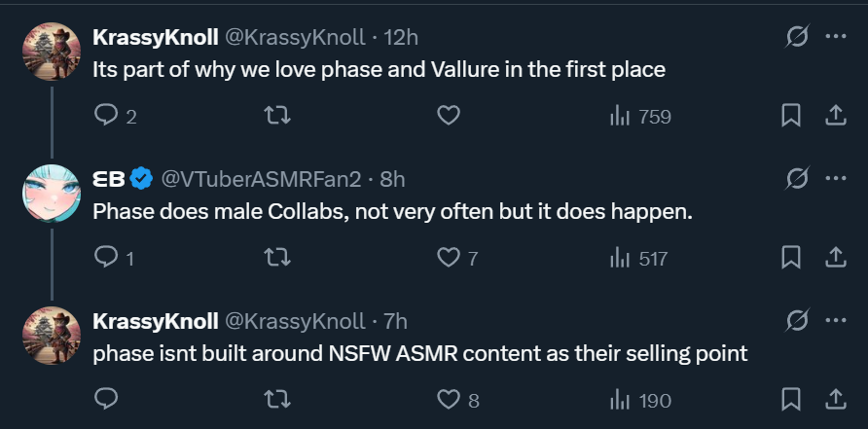The height and width of the screenshot is (429, 868).
Task: Open more options on the NSFW ASMR tweet
Action: [836, 320]
